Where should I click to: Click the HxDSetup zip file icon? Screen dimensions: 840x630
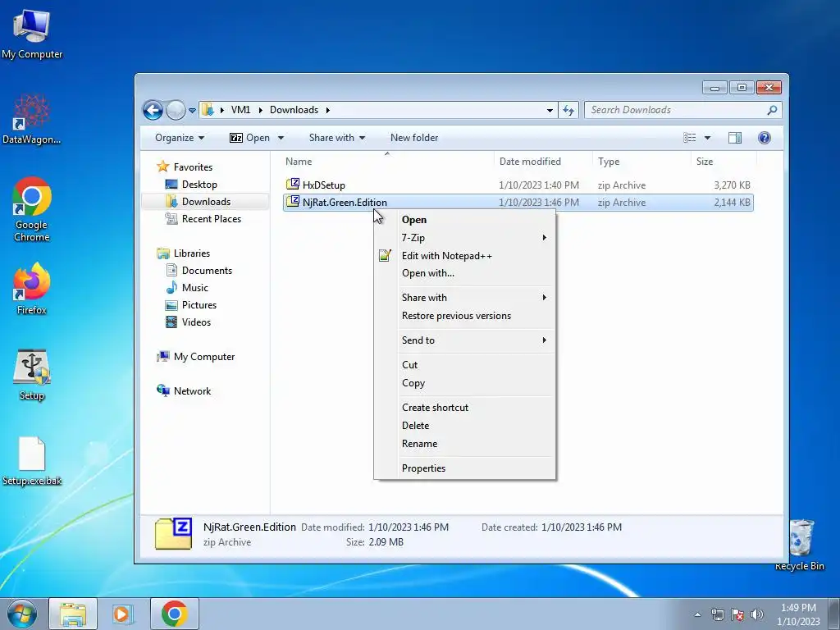point(293,185)
